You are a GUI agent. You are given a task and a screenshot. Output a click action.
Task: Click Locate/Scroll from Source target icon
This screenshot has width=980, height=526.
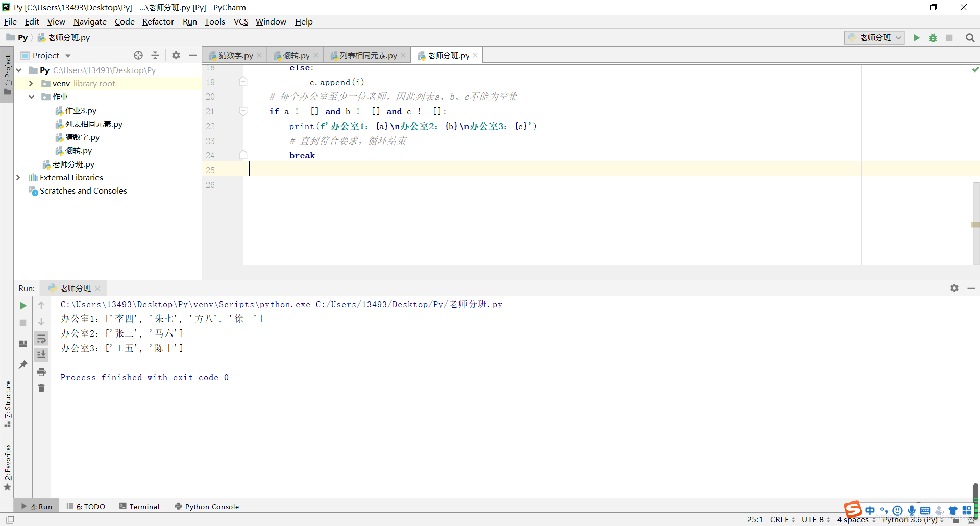[138, 55]
